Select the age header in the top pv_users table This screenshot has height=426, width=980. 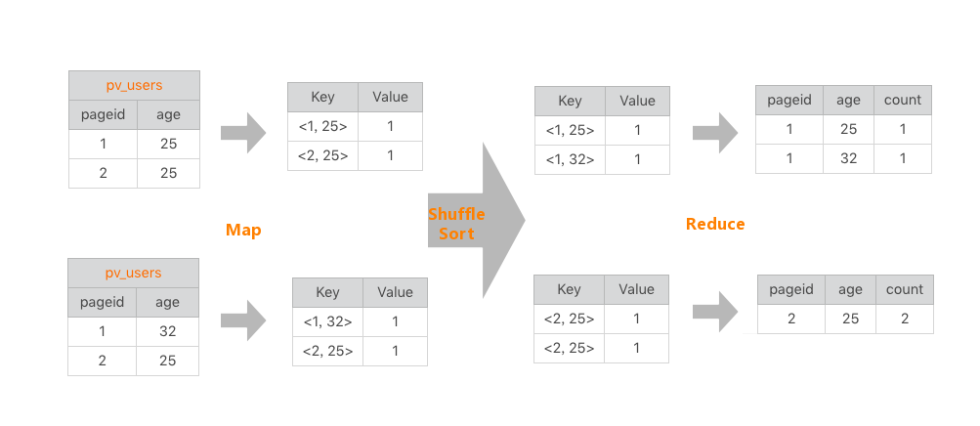(168, 114)
